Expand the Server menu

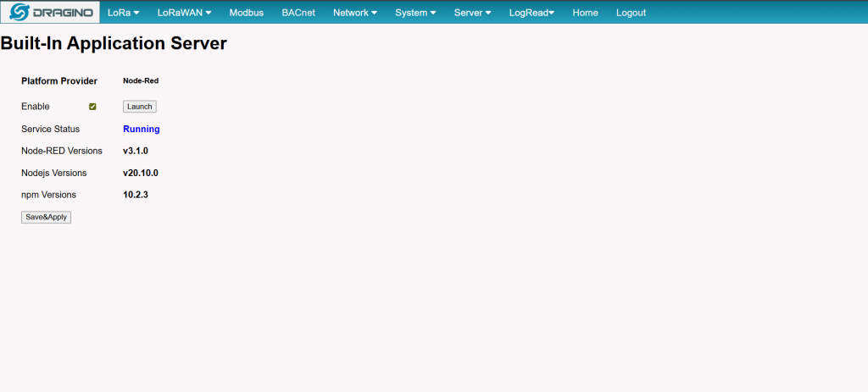coord(472,13)
